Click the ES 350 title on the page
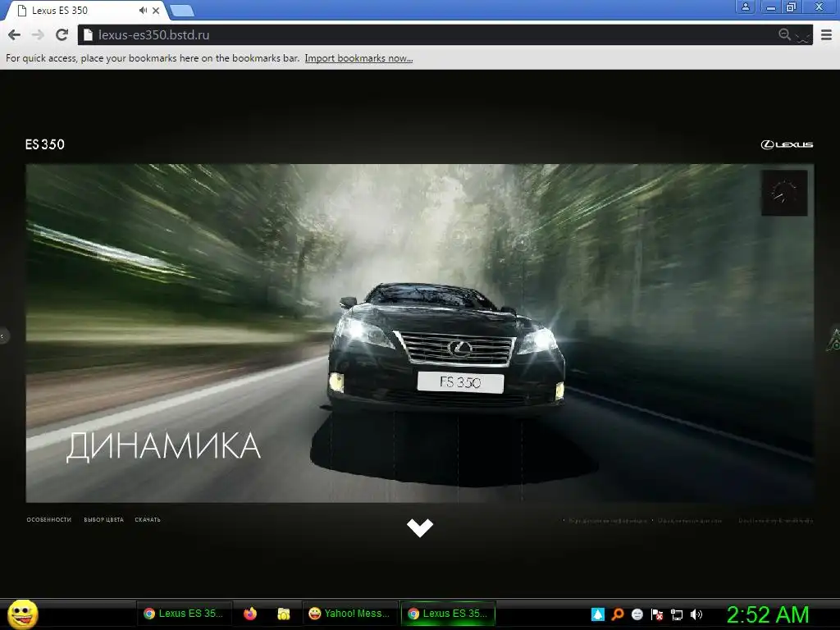 [45, 144]
